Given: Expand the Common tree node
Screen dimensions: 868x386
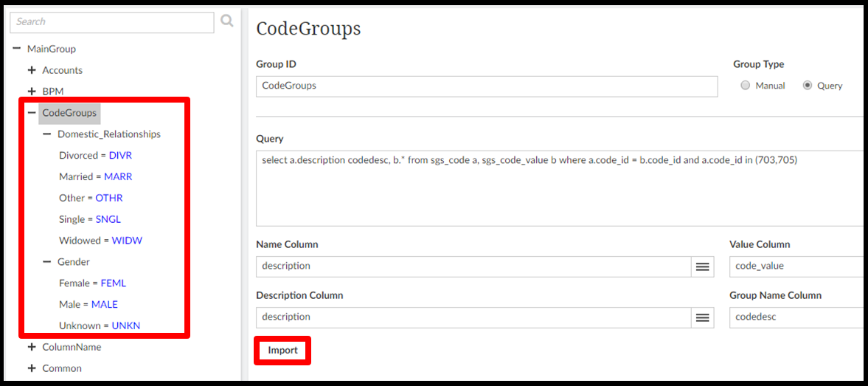Looking at the screenshot, I should pos(32,368).
